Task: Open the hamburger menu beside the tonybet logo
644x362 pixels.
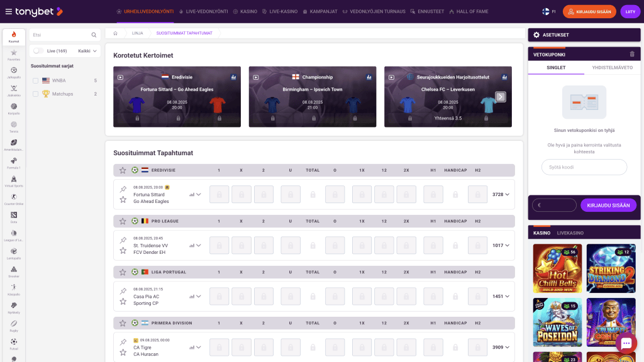Action: point(8,11)
